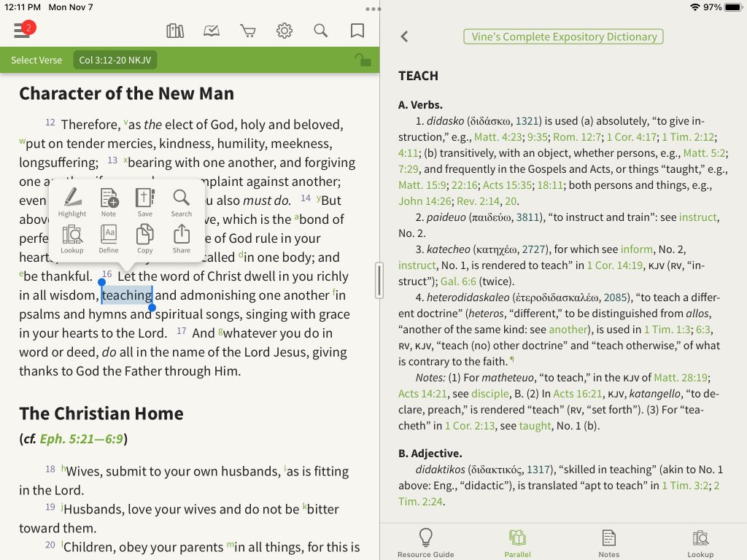Screen dimensions: 747x560
Task: Open the 1 Tim. 3:2 reference link
Action: 685,485
